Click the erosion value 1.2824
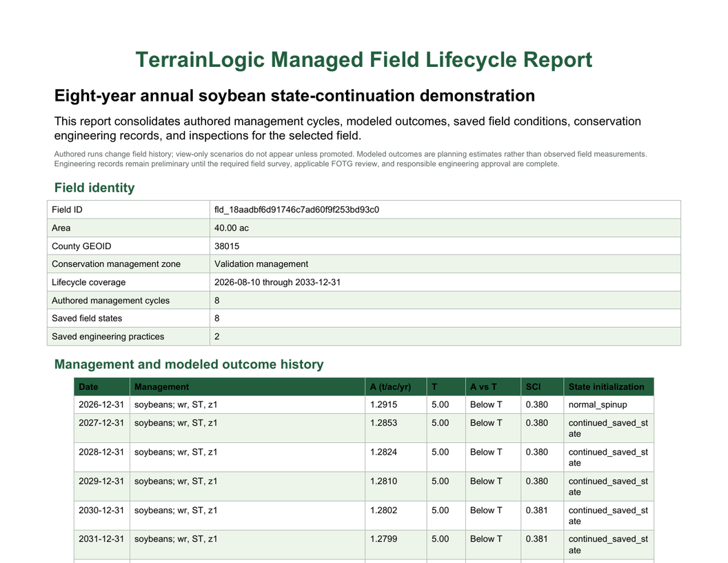 coord(383,452)
